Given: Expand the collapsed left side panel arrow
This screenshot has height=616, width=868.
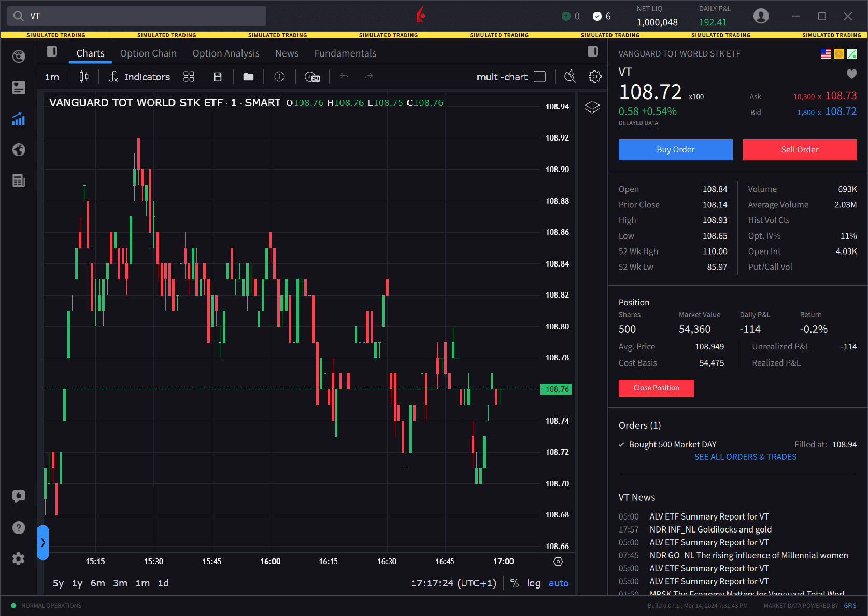Looking at the screenshot, I should pos(43,542).
